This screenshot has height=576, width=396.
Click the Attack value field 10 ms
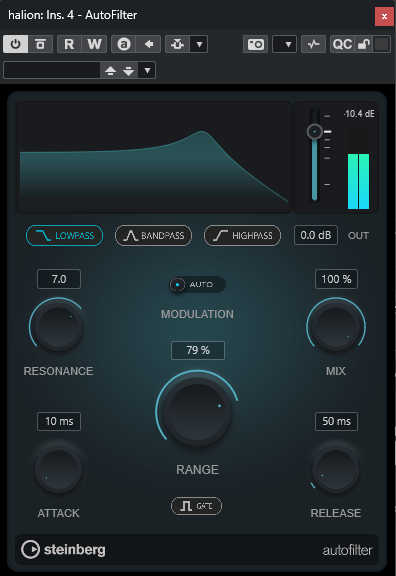click(x=59, y=421)
